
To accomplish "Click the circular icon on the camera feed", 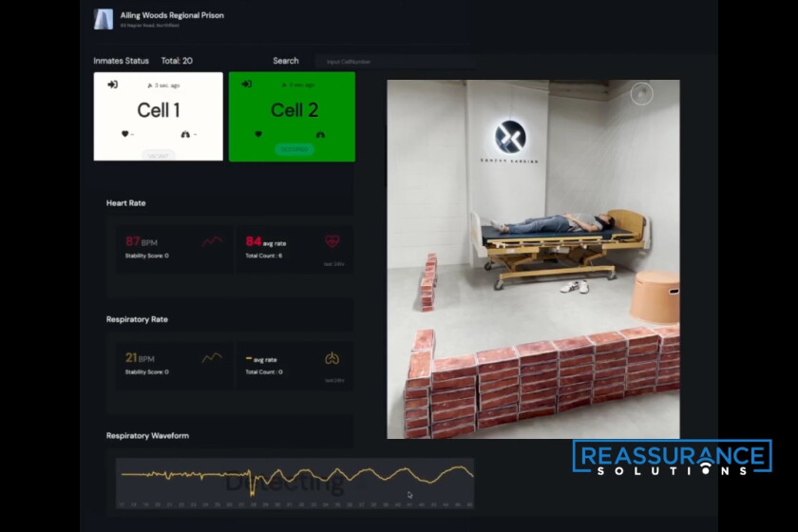I will pyautogui.click(x=642, y=94).
